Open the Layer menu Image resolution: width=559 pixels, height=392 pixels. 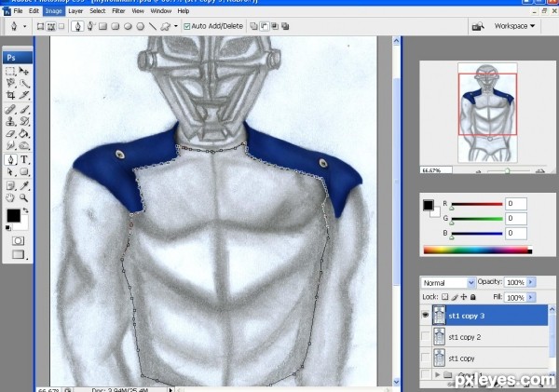tap(75, 11)
